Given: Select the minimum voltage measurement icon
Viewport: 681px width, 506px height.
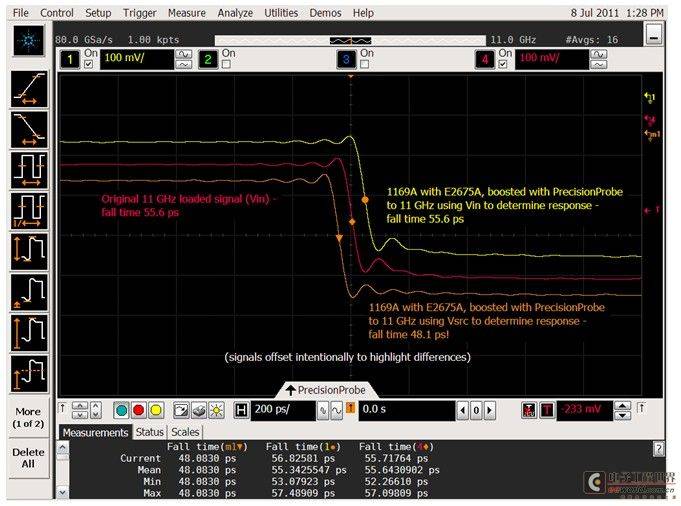Looking at the screenshot, I should tap(29, 292).
